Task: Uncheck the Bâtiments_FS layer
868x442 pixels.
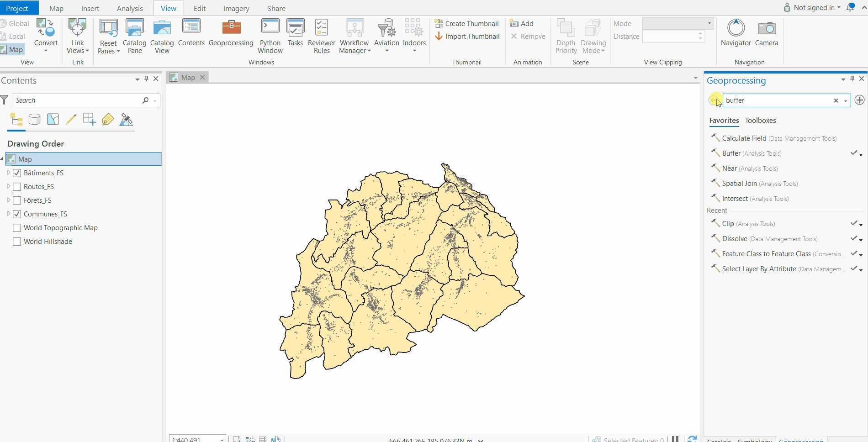Action: [17, 173]
